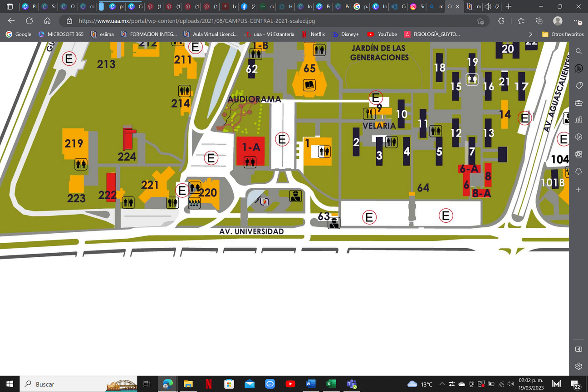Click the browser Extensions puzzle icon
The width and height of the screenshot is (588, 392).
(501, 21)
